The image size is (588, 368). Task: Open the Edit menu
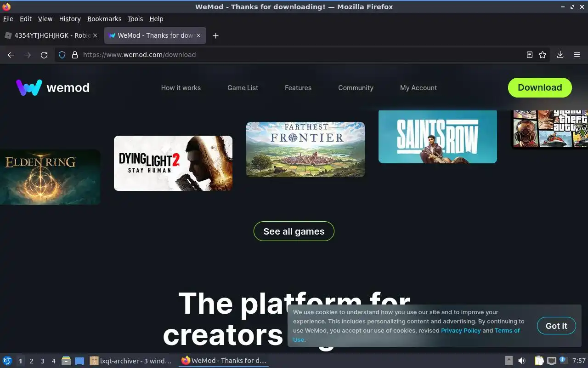point(26,19)
